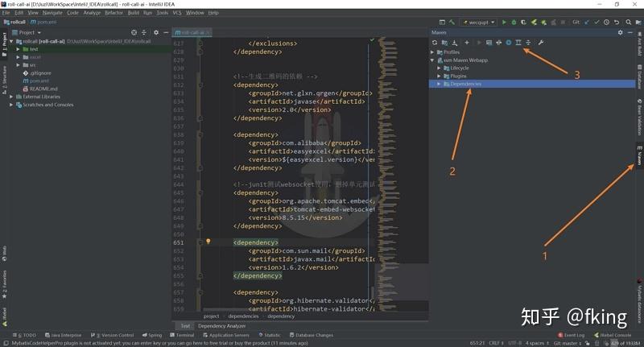This screenshot has width=644, height=347.
Task: Open Project view selector dropdown
Action: [x=27, y=32]
